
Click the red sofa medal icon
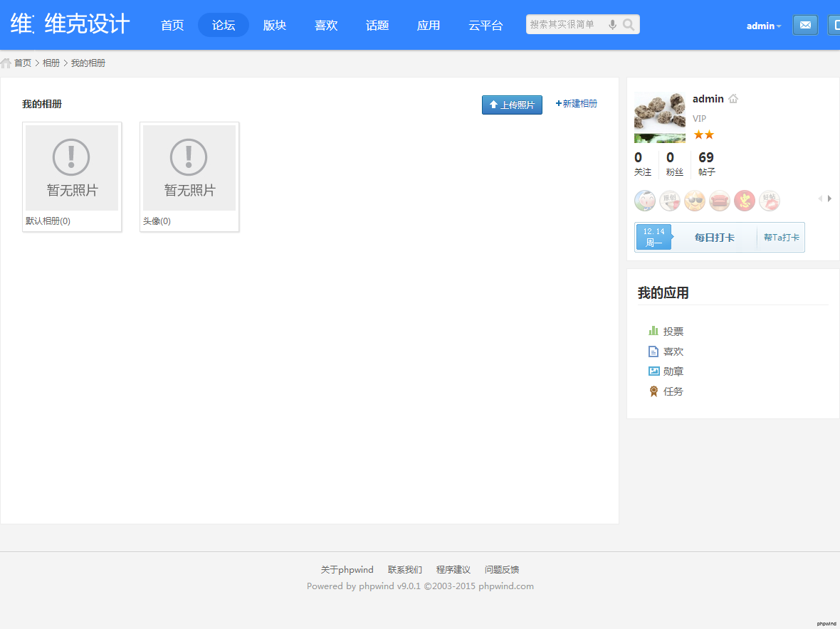pos(720,201)
